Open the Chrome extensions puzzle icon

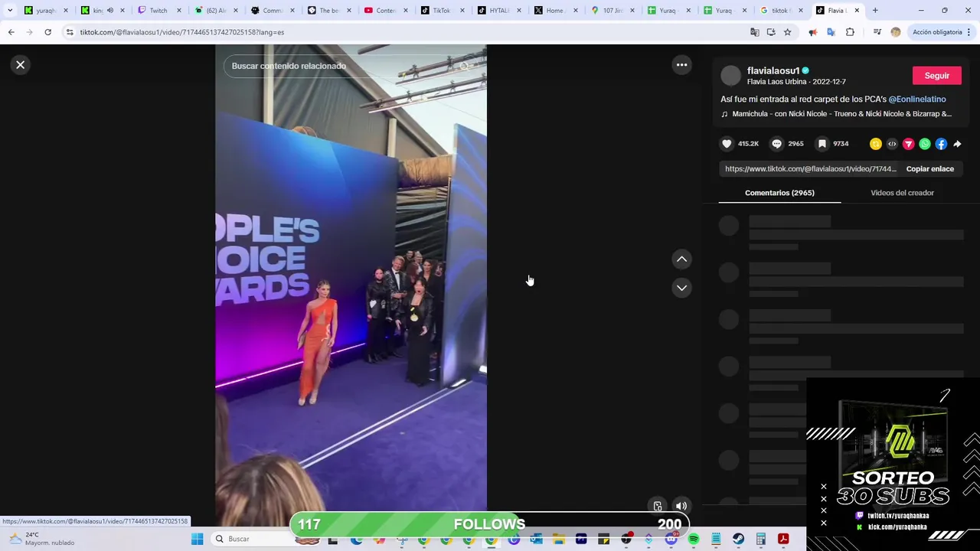850,32
